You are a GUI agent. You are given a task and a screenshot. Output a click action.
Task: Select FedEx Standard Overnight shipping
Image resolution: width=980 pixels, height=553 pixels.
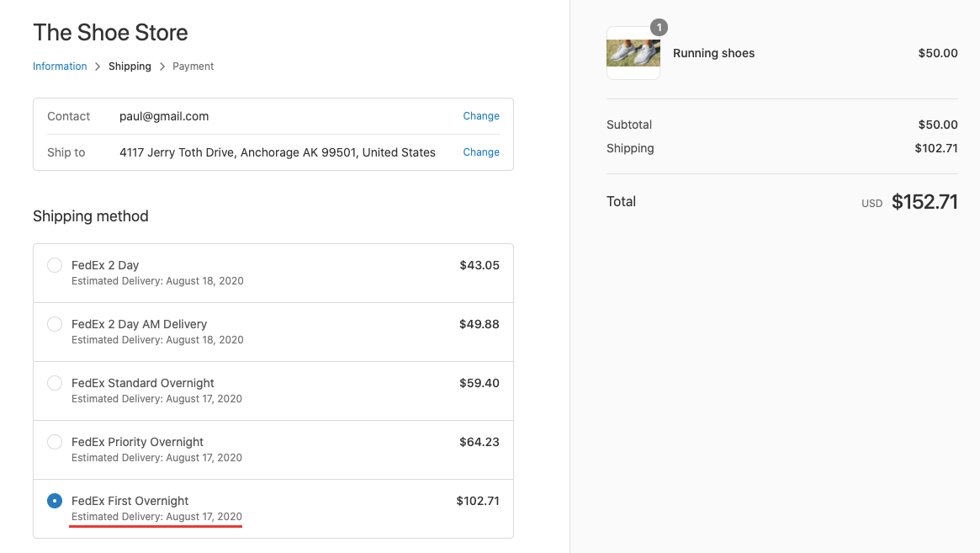(x=55, y=383)
